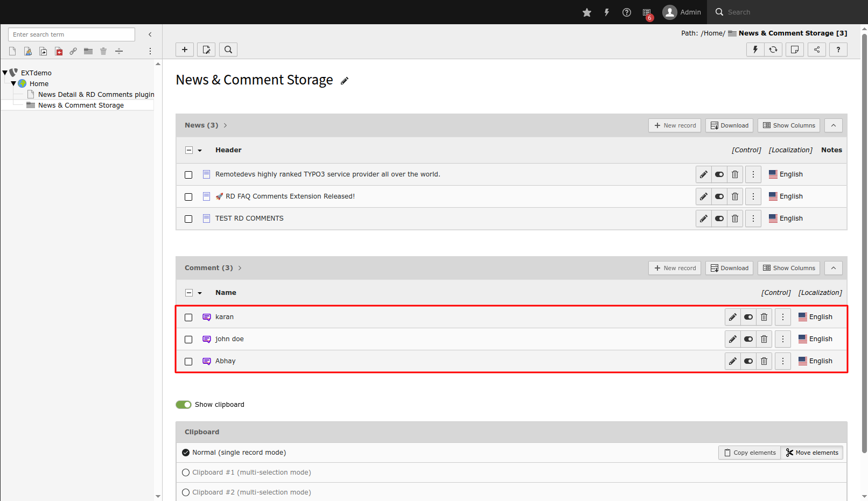Toggle visibility of the karan comment
868x501 pixels.
748,316
